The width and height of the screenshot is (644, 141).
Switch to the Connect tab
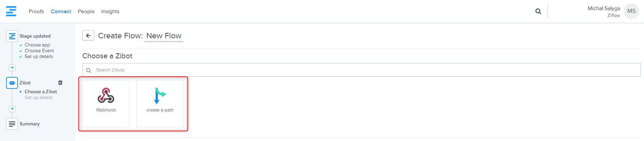click(x=61, y=12)
